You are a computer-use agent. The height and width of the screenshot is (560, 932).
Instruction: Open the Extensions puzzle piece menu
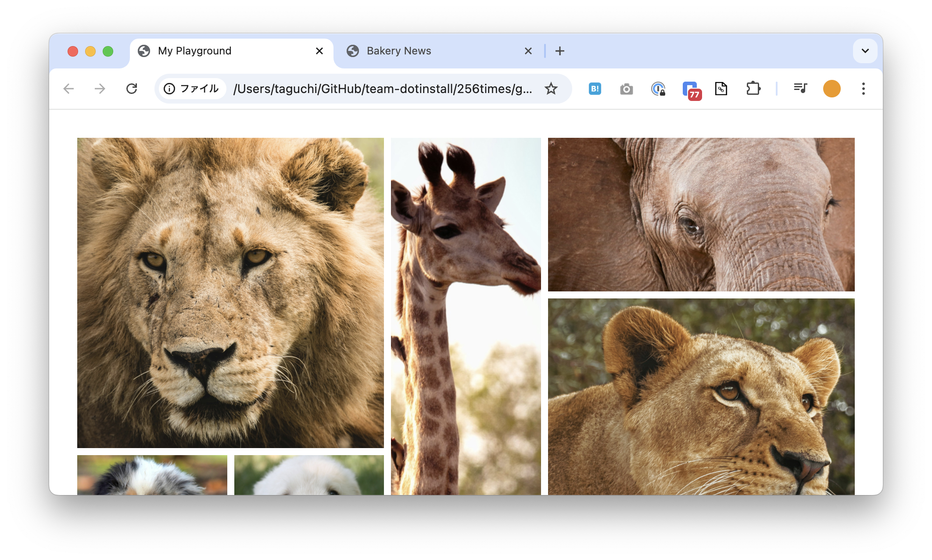coord(753,89)
